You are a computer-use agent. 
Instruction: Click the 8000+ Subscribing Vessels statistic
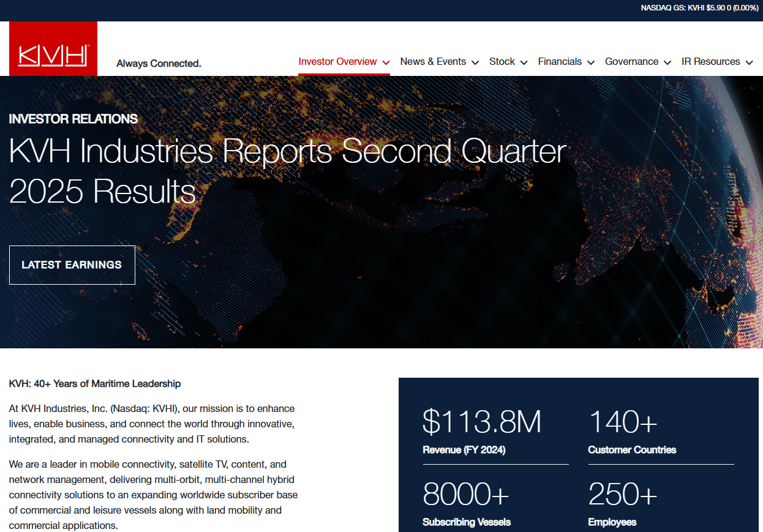tap(466, 495)
